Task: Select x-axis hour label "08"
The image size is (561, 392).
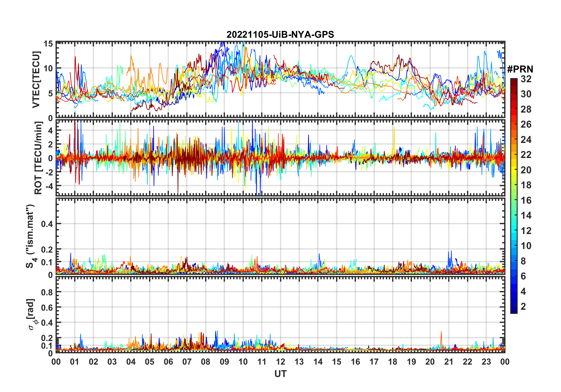Action: click(x=206, y=362)
